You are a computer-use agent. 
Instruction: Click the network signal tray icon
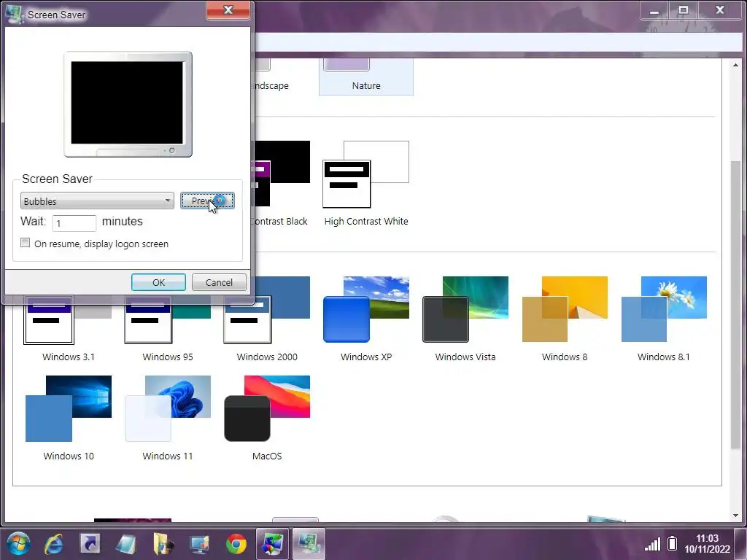pos(652,544)
